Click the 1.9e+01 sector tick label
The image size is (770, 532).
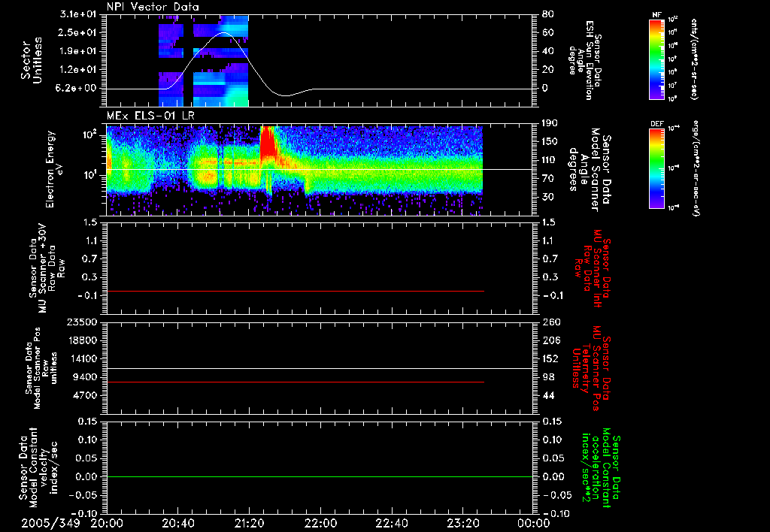coord(78,51)
